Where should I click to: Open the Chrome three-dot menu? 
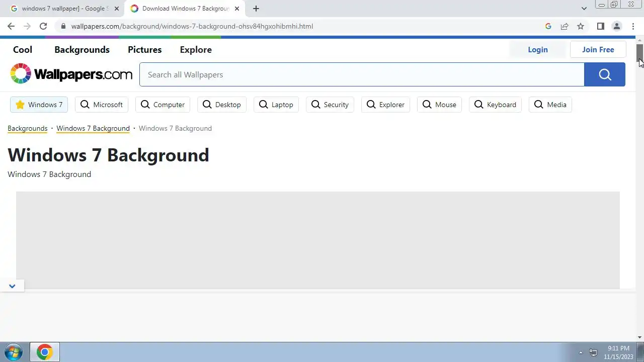(x=633, y=26)
